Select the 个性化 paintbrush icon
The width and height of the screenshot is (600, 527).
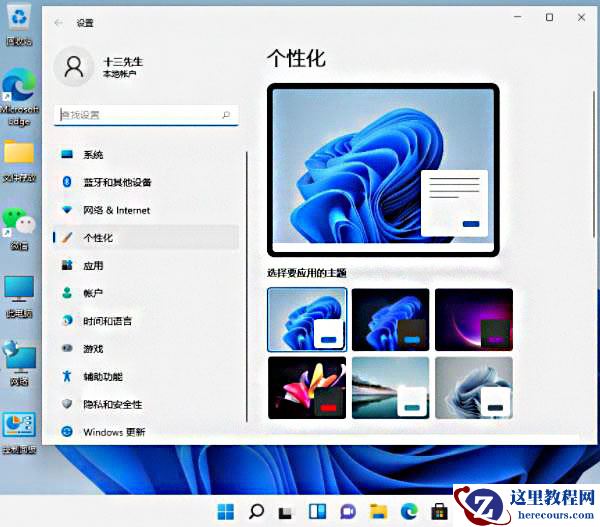coord(67,238)
